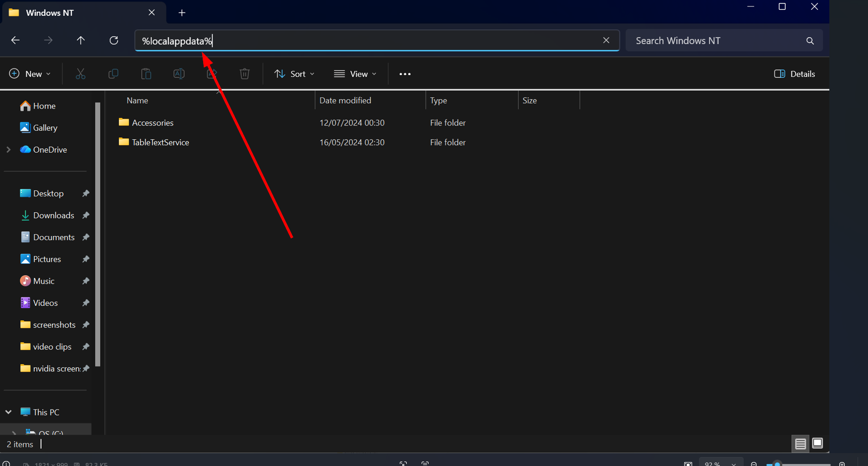Open Downloads from the sidebar
This screenshot has width=868, height=466.
click(53, 215)
